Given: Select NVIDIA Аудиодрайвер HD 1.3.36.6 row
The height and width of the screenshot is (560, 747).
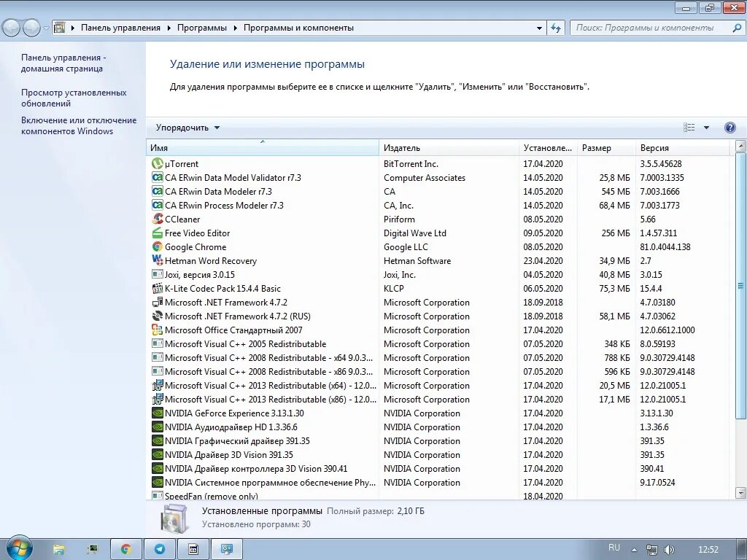Looking at the screenshot, I should click(x=438, y=427).
